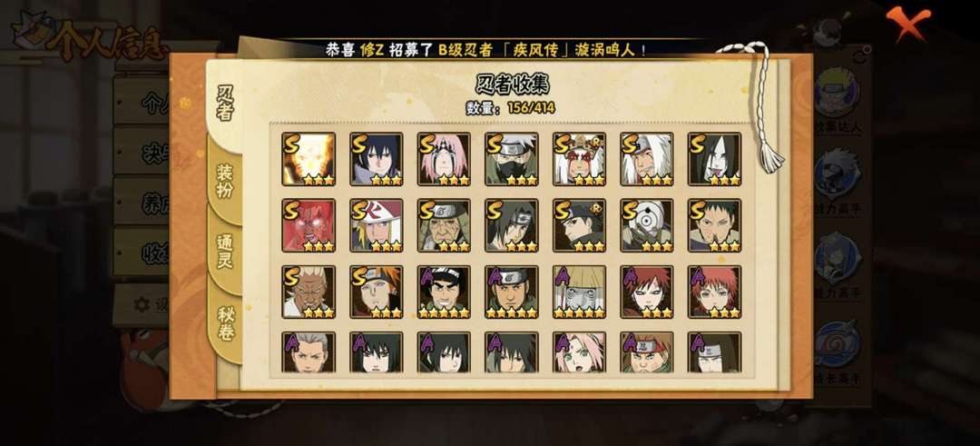Choose the red-skinned S-rank ninja portrait

tap(309, 225)
